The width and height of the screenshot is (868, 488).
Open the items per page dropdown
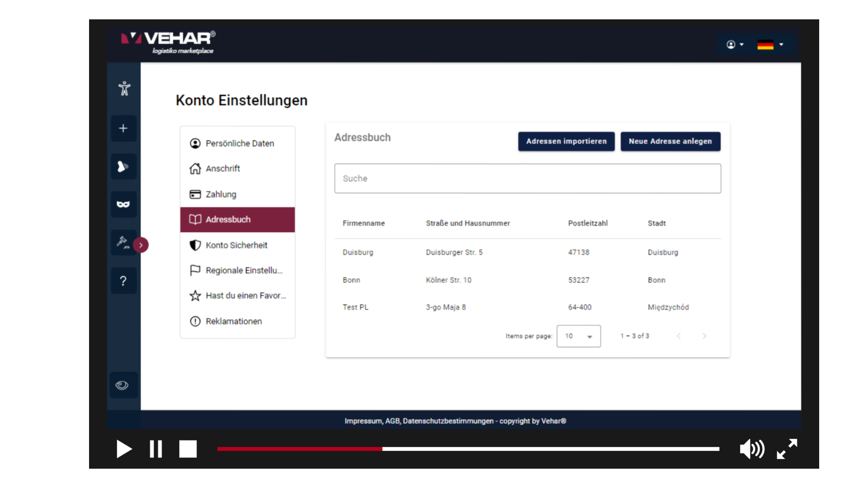click(579, 336)
